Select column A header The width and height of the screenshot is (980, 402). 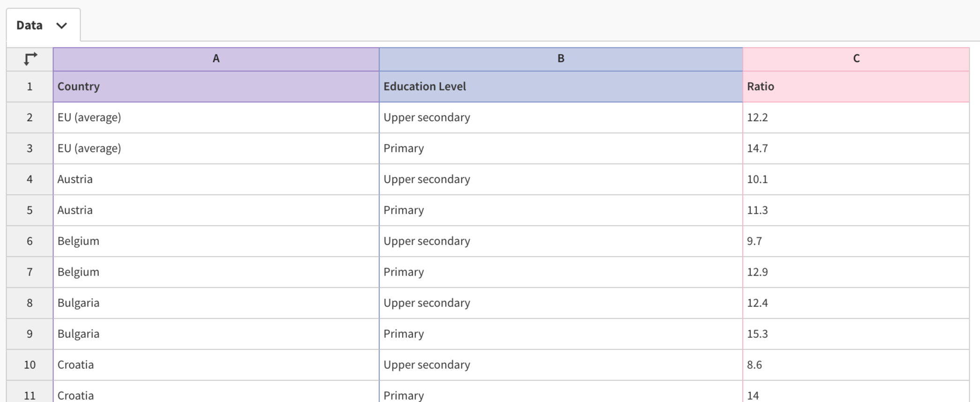216,59
